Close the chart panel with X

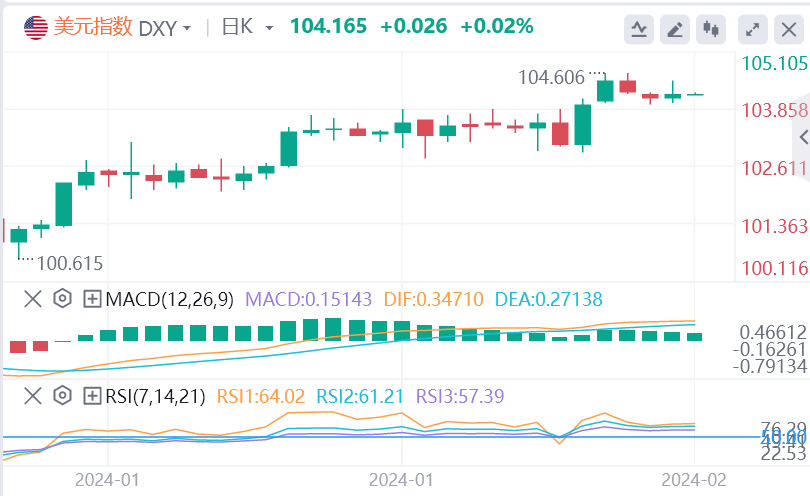tap(789, 29)
